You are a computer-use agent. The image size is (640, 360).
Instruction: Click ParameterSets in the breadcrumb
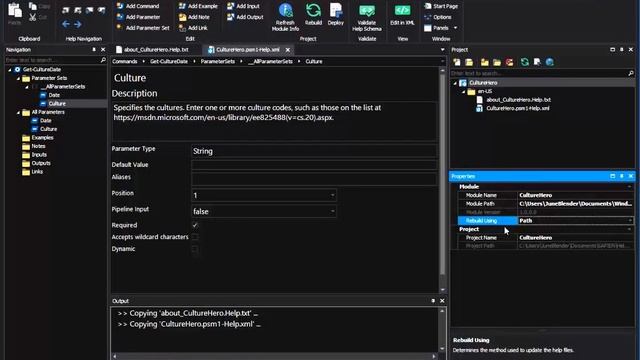coord(218,61)
